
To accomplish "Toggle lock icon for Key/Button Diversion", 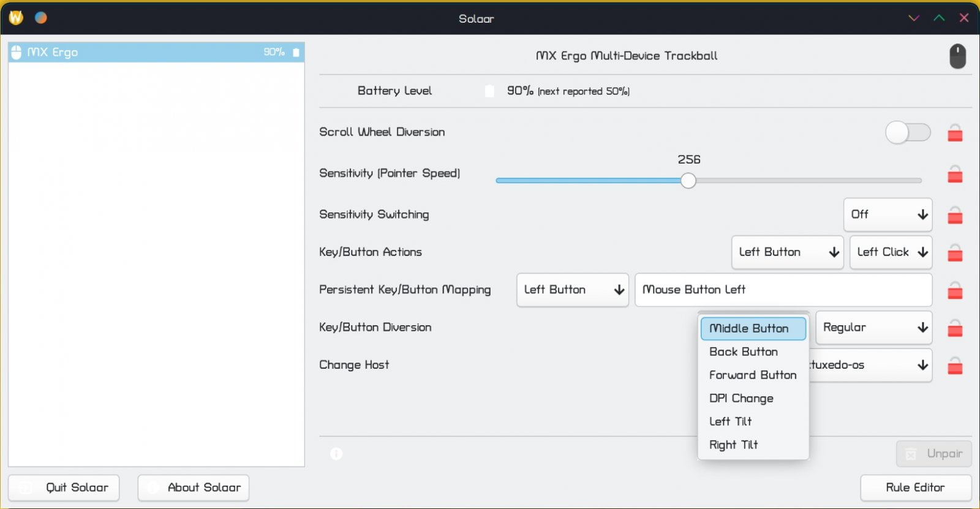I will pyautogui.click(x=954, y=328).
